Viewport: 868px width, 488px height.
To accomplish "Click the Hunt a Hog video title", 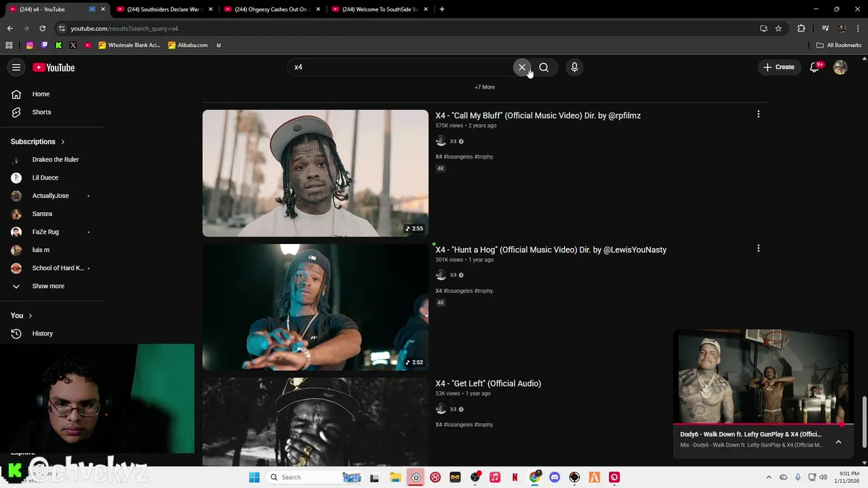I will [x=551, y=249].
